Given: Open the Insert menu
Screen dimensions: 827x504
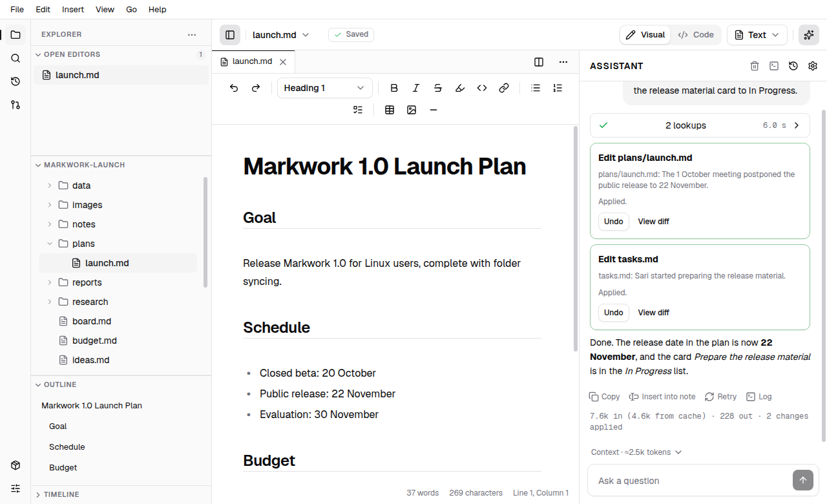Looking at the screenshot, I should 73,9.
